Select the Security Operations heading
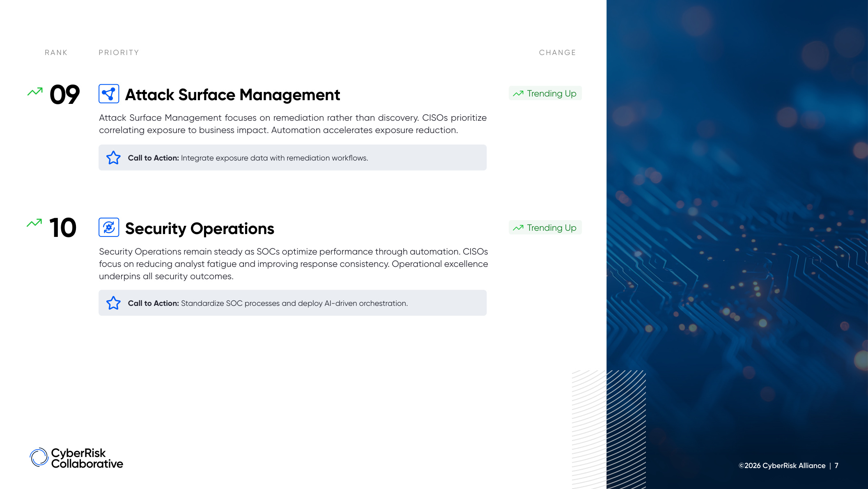This screenshot has height=489, width=868. (x=200, y=229)
